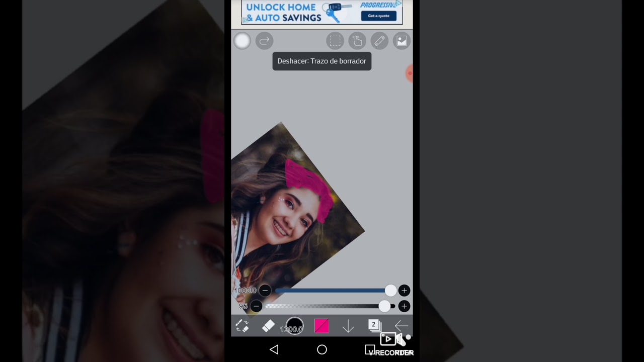This screenshot has width=644, height=362.
Task: Open the pink color swatch
Action: [x=321, y=326]
